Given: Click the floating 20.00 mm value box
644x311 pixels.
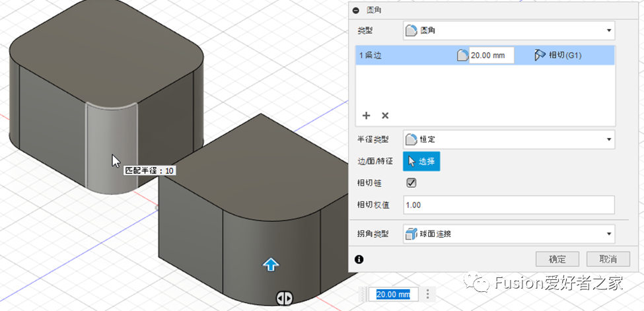Looking at the screenshot, I should click(x=393, y=294).
